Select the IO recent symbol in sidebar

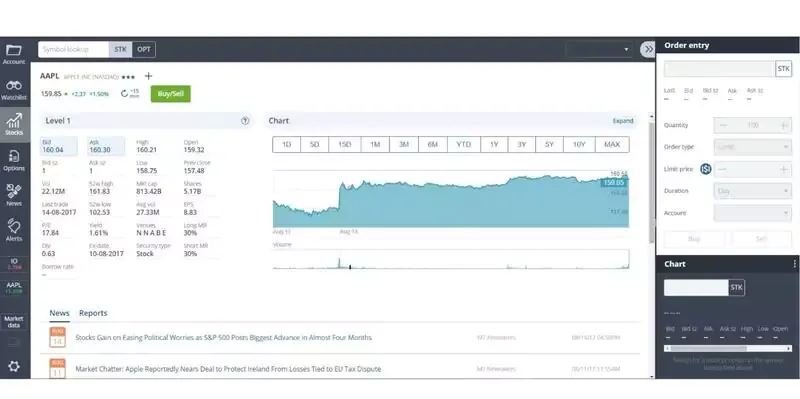14,264
